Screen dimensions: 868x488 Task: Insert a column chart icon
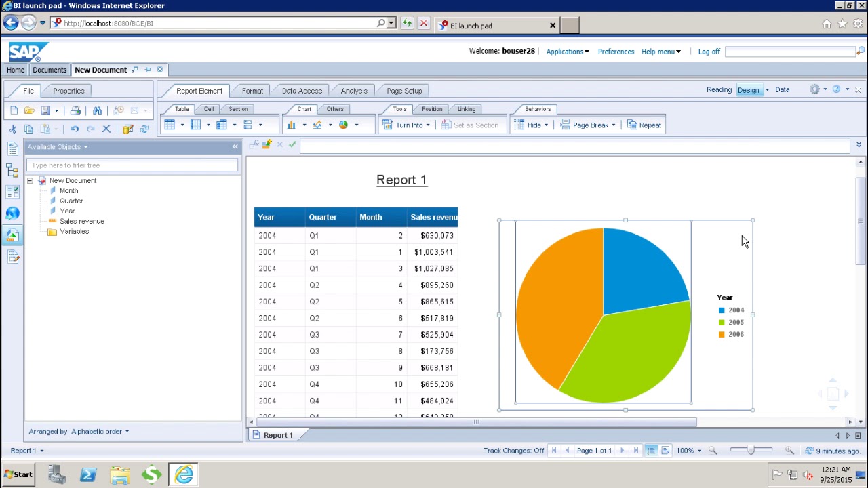291,125
